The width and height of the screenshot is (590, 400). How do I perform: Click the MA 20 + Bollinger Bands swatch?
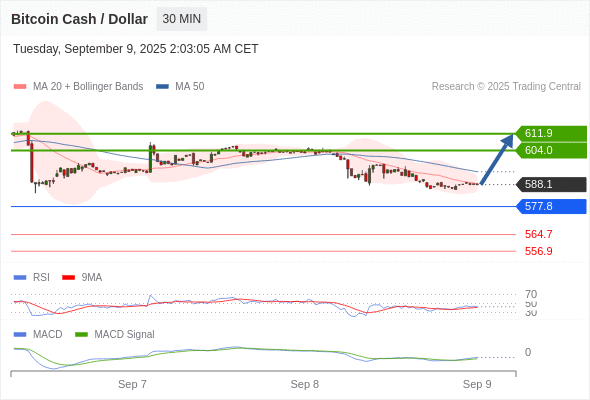click(20, 87)
